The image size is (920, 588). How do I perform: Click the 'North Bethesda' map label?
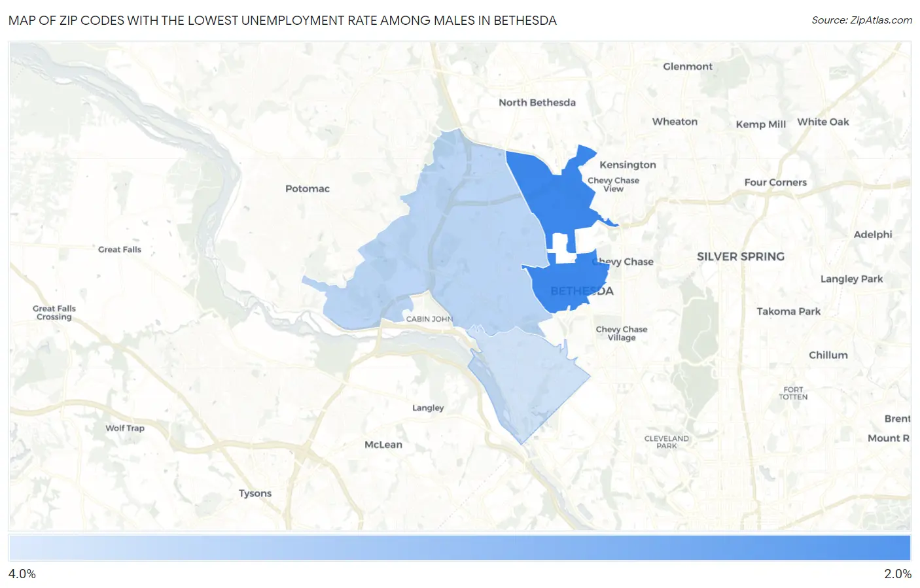tap(537, 102)
